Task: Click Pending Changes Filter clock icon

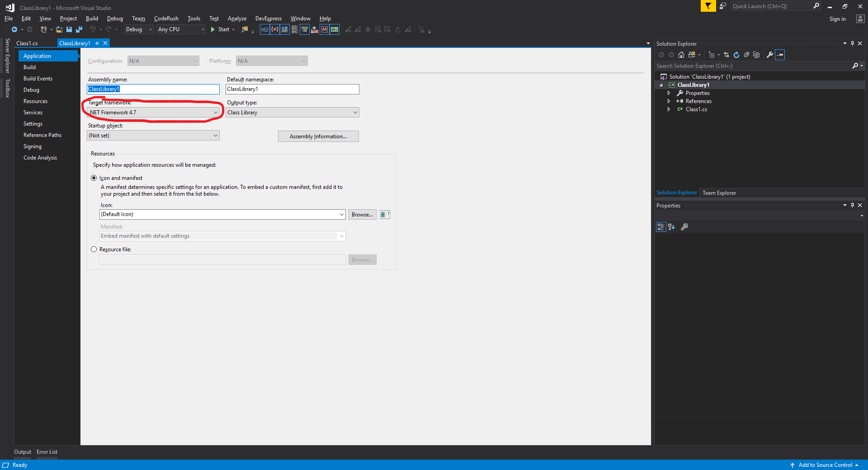Action: (x=712, y=55)
